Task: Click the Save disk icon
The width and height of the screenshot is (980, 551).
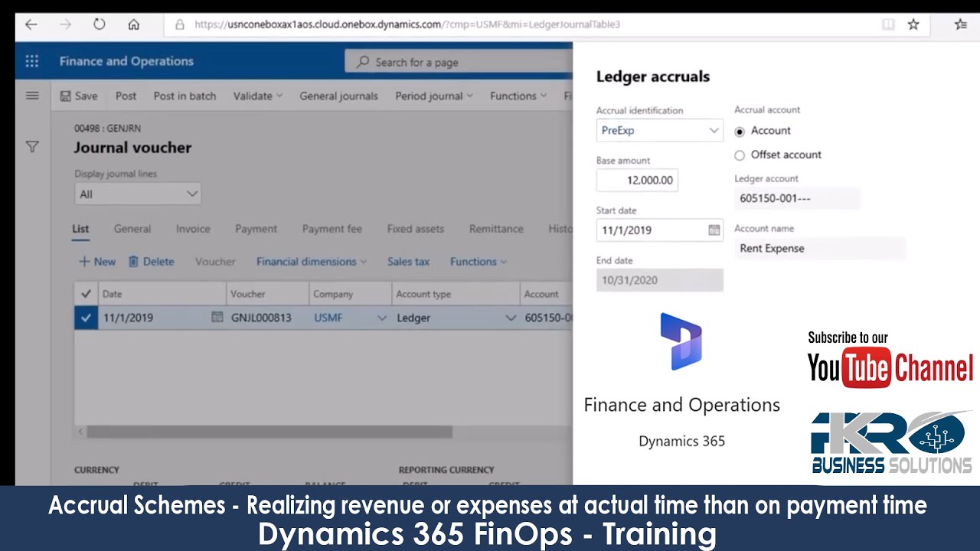Action: [66, 96]
